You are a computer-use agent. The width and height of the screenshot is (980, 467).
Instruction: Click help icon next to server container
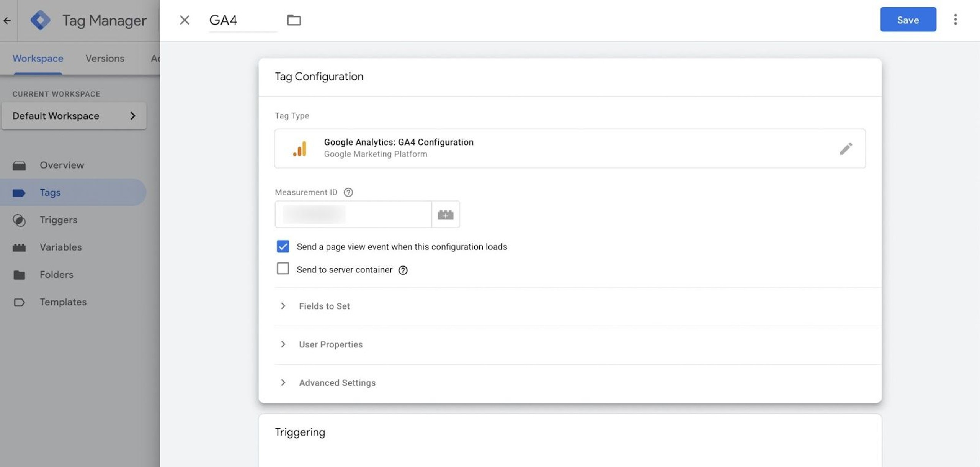click(x=403, y=270)
